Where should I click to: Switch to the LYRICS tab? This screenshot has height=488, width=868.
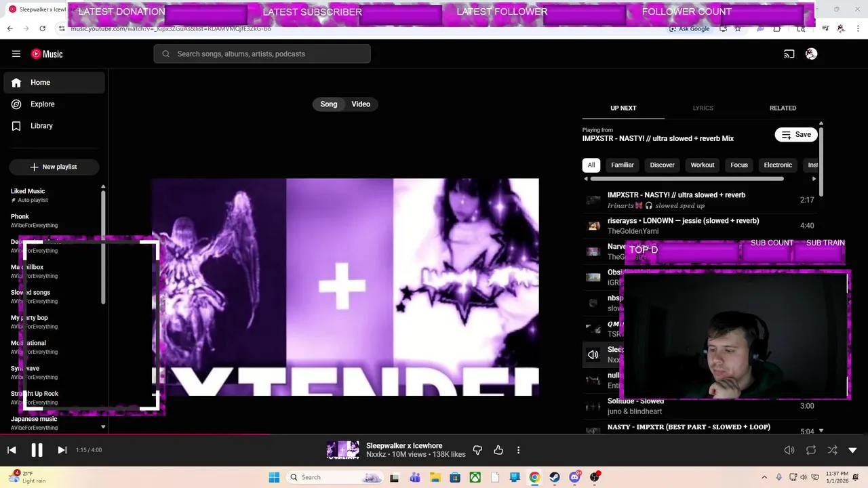pos(703,108)
